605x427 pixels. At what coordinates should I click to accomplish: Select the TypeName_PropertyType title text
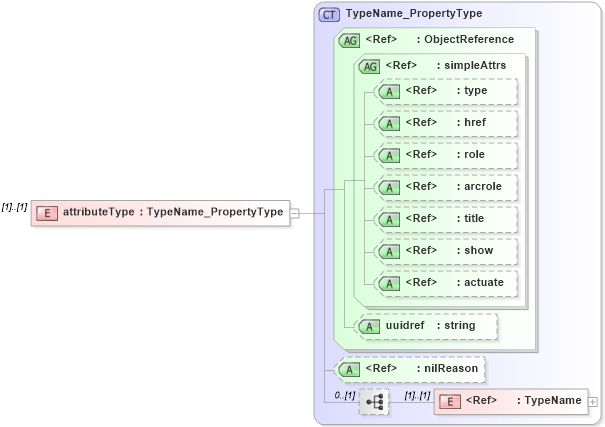point(414,14)
